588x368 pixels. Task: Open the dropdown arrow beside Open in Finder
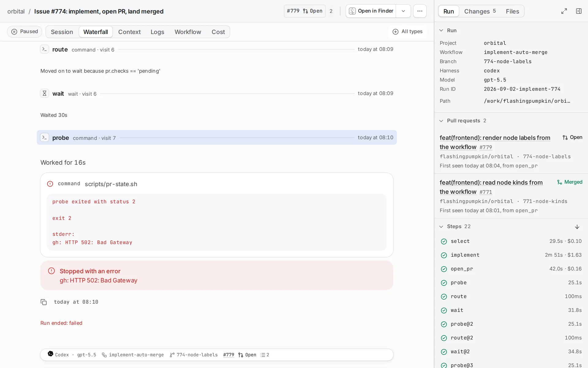coord(403,11)
